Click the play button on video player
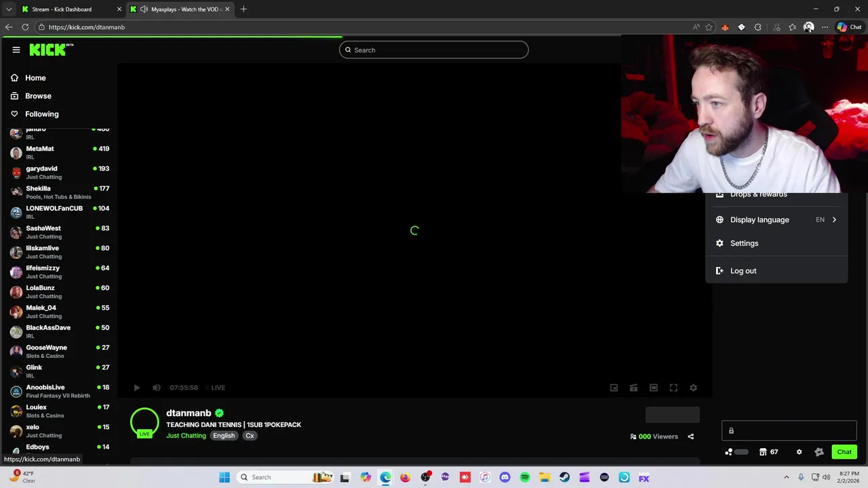 point(136,388)
